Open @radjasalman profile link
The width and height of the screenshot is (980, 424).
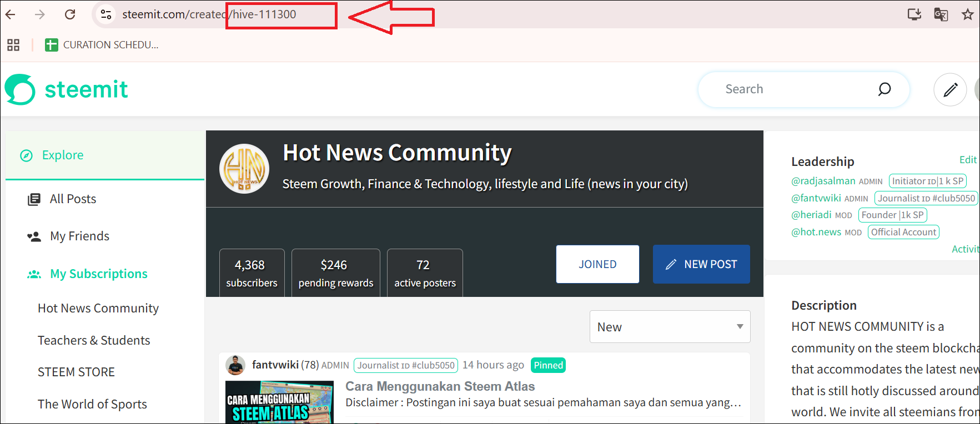[x=823, y=181]
